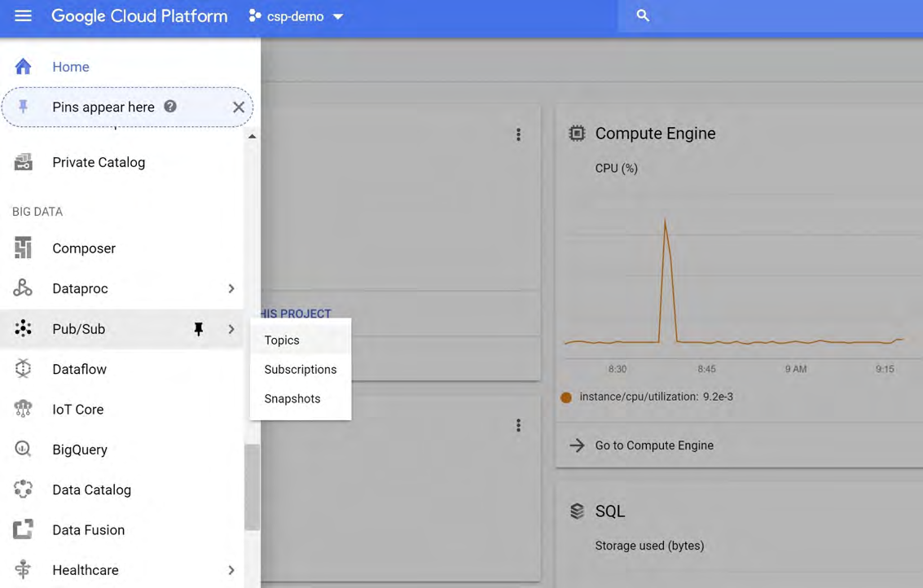Viewport: 923px width, 588px height.
Task: Open Healthcare menu item
Action: [86, 570]
